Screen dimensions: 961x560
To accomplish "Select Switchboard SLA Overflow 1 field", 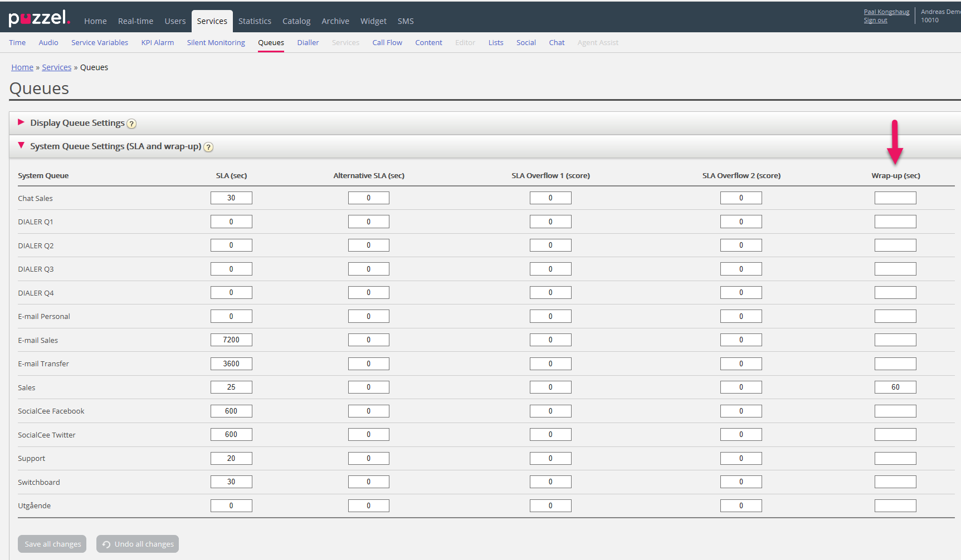I will coord(550,482).
